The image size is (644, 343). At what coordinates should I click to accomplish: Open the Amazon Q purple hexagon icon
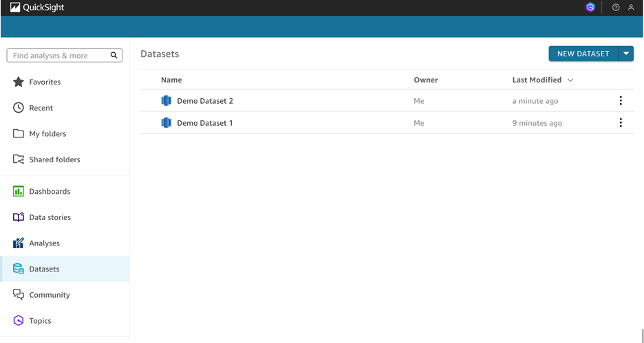[x=590, y=8]
